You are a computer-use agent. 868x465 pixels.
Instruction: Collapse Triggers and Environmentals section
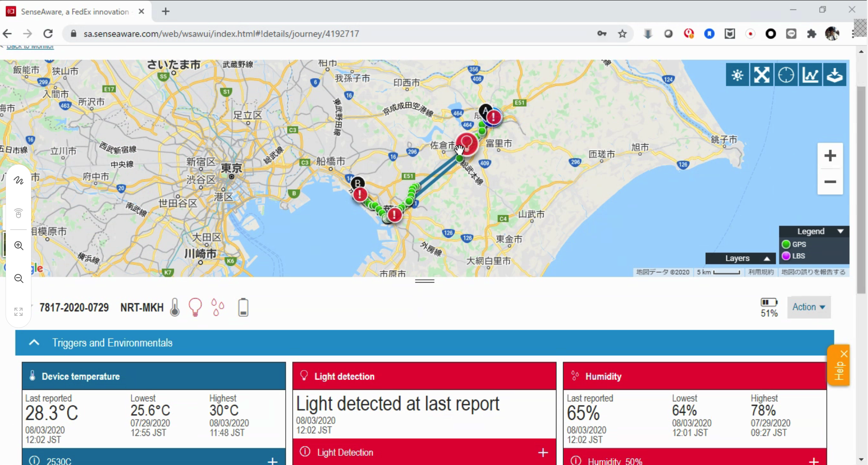coord(35,343)
